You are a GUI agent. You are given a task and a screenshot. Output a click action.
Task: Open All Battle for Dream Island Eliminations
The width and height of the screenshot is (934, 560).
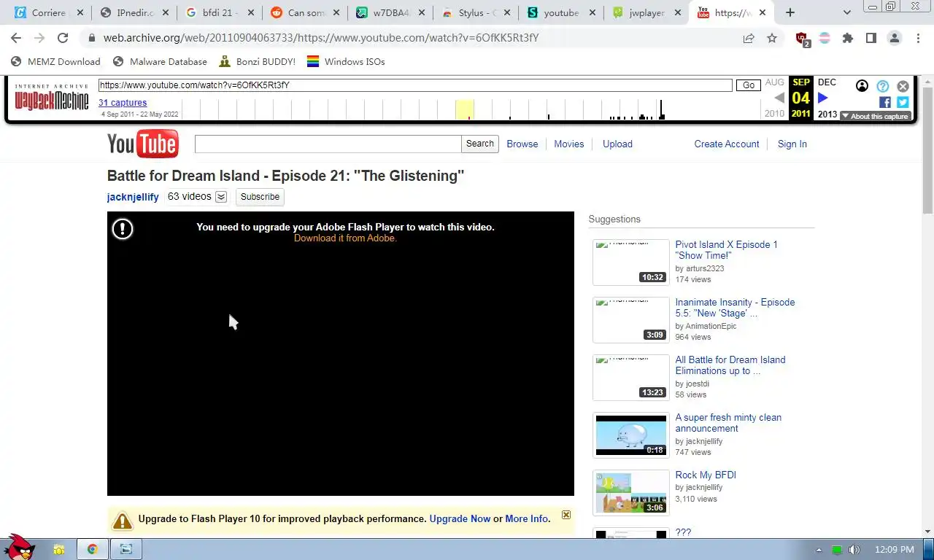[730, 365]
